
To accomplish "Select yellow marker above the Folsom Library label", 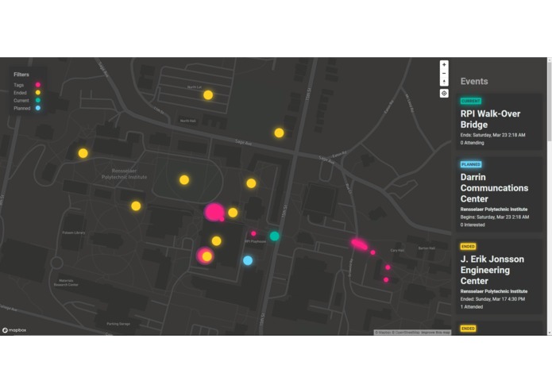I will [x=136, y=206].
